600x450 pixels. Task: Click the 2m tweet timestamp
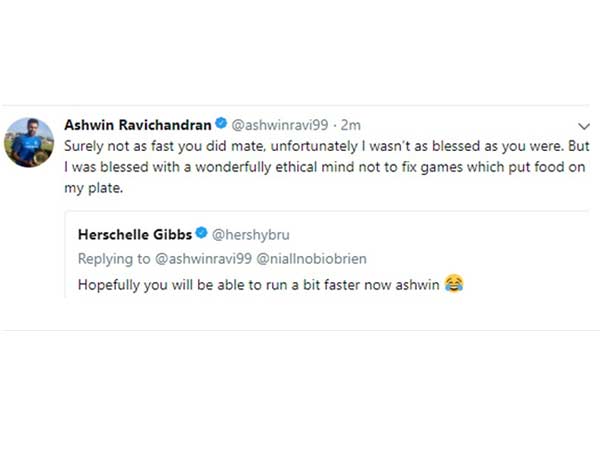tap(350, 125)
